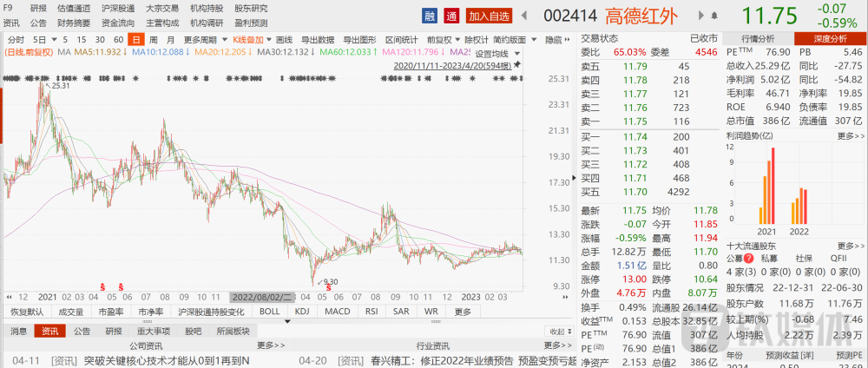Toggle the MACD indicator
The width and height of the screenshot is (868, 368).
[x=337, y=311]
